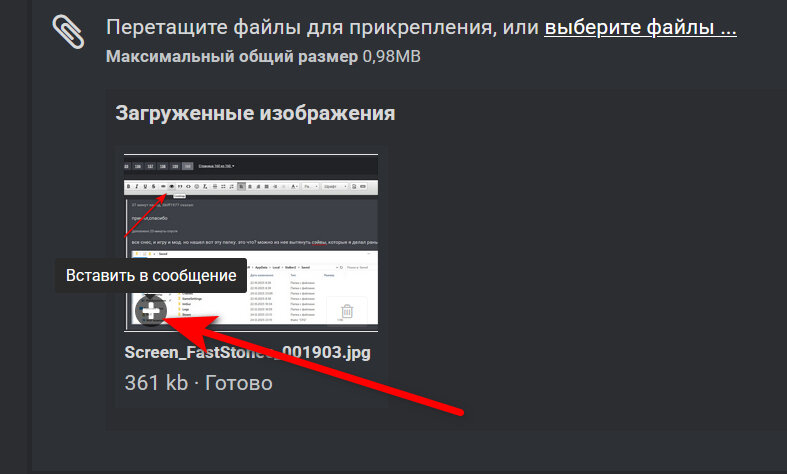Click Strikethrough icon inside the thumbnail preview
787x474 pixels.
tap(154, 186)
